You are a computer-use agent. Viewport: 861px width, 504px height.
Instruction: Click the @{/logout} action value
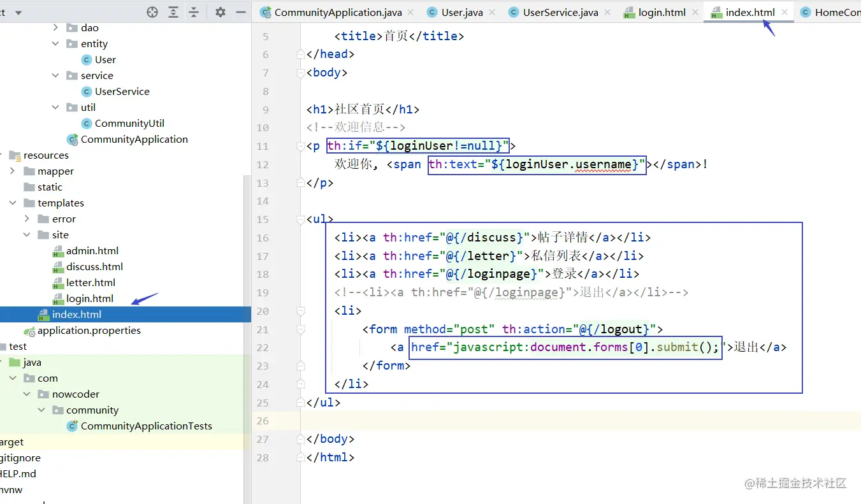(x=615, y=329)
